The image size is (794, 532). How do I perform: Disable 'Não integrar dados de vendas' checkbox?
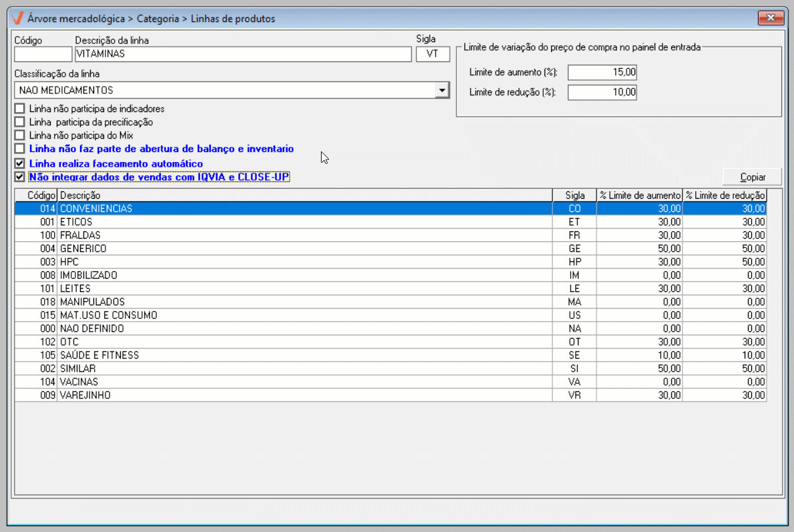20,177
